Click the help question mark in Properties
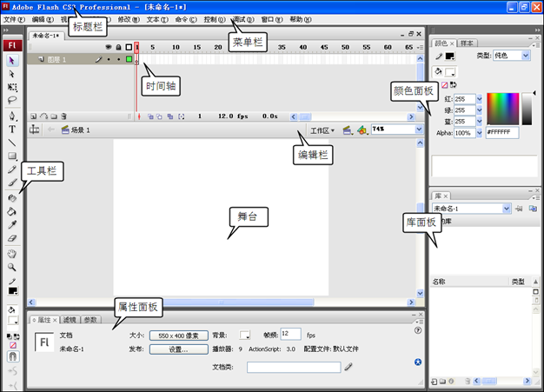Image resolution: width=544 pixels, height=392 pixels. pyautogui.click(x=418, y=330)
